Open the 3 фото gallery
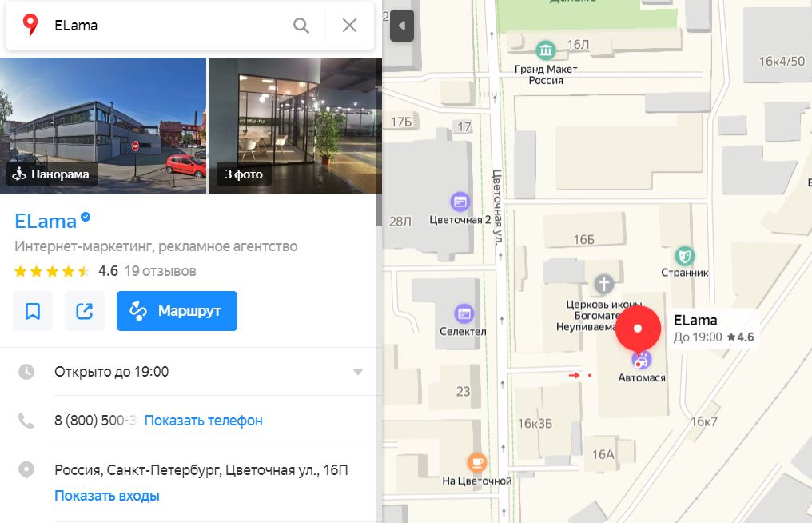The height and width of the screenshot is (523, 812). 295,126
